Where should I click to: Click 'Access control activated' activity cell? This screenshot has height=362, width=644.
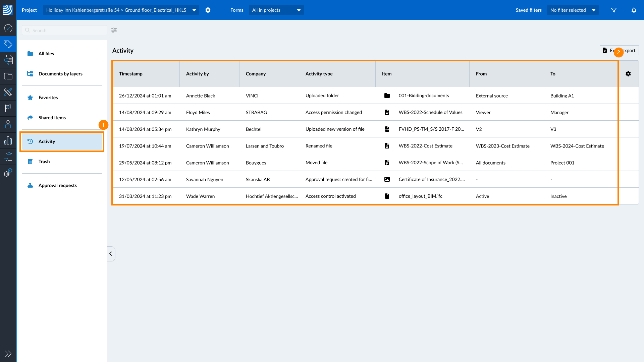[x=331, y=196]
